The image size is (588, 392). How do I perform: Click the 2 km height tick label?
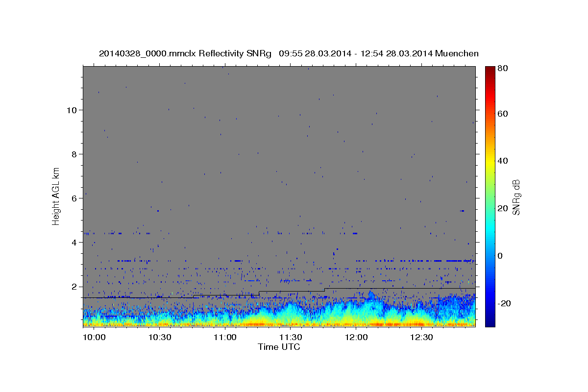coord(74,286)
